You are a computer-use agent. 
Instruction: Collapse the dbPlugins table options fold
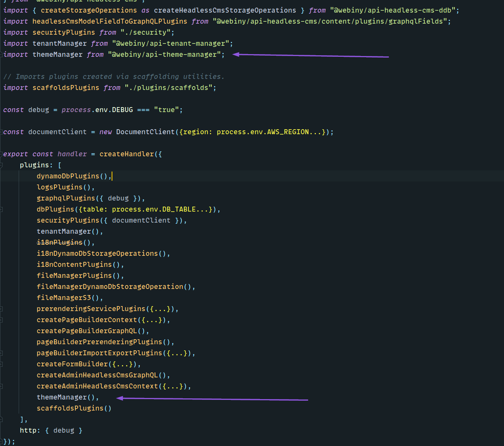click(2, 209)
